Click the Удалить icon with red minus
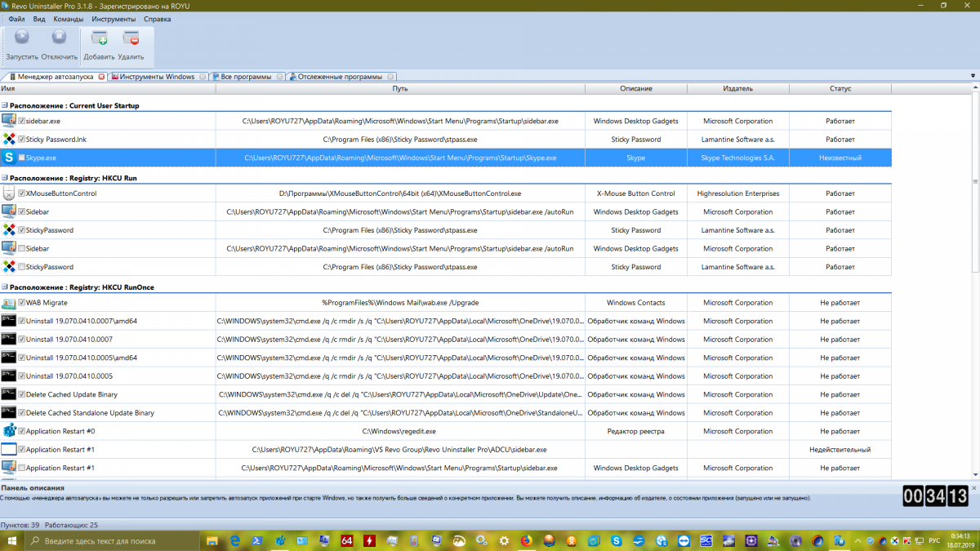This screenshot has width=980, height=551. 131,38
